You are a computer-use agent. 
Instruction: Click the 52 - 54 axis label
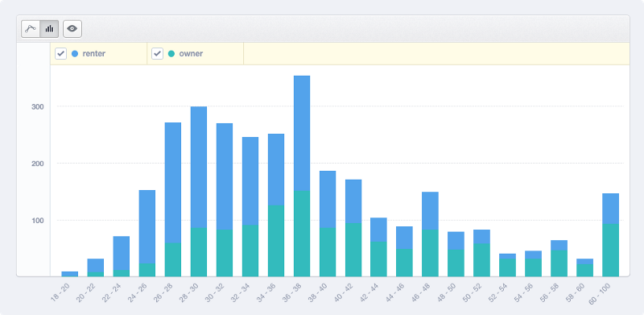pos(498,293)
